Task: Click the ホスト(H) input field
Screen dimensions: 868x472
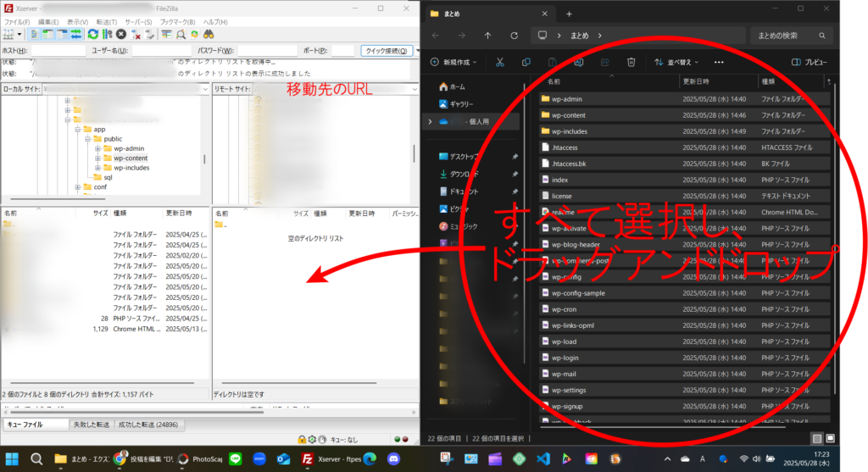Action: [58, 50]
